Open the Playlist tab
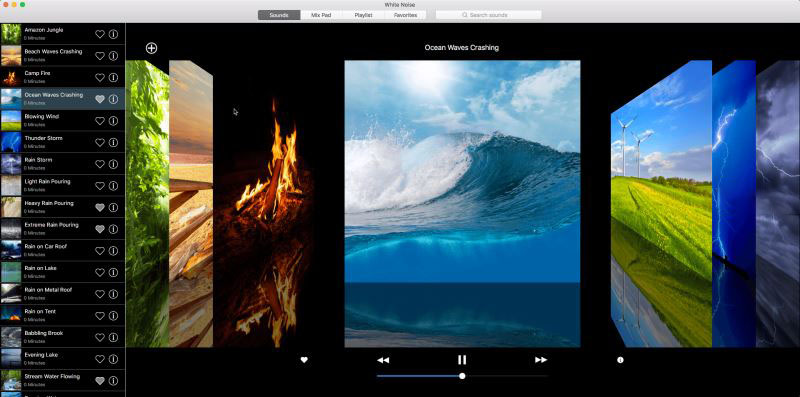 click(x=363, y=15)
